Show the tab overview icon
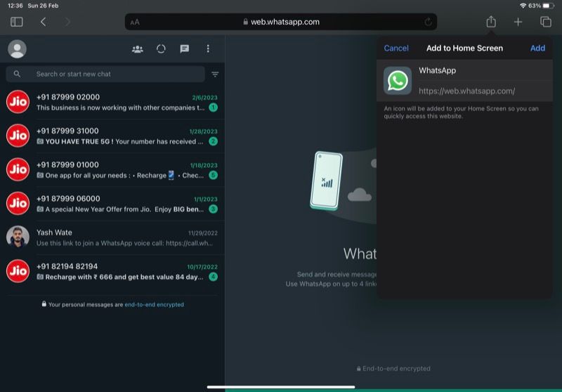The image size is (562, 392). (546, 22)
